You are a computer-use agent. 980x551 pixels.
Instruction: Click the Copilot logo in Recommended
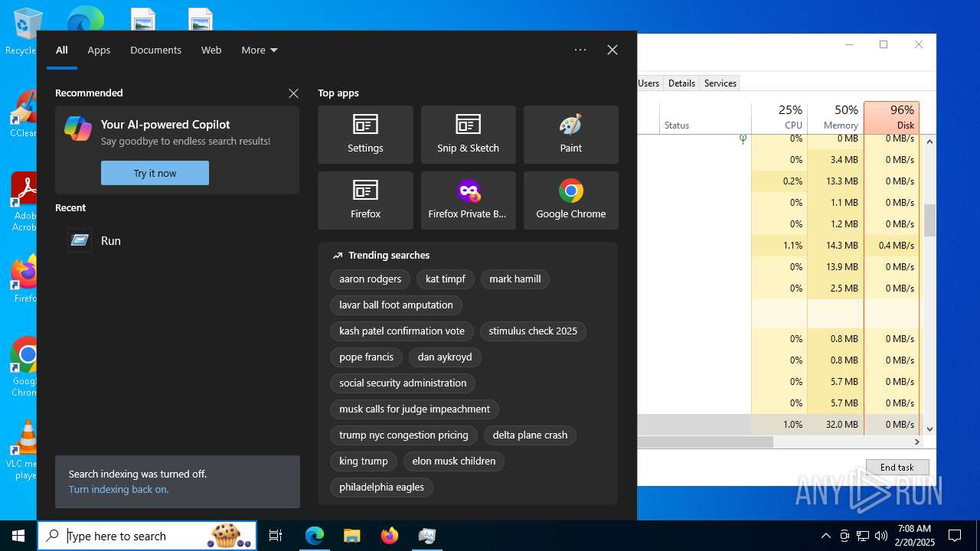point(78,129)
